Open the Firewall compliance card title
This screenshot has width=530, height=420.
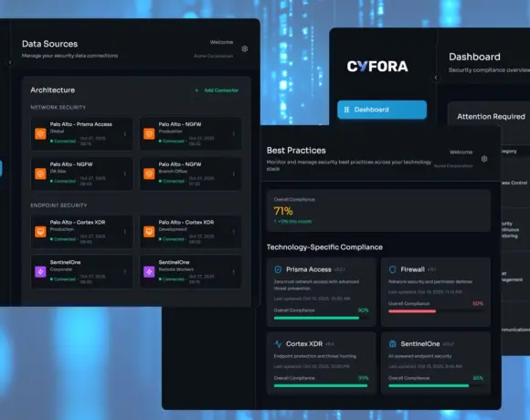point(413,269)
